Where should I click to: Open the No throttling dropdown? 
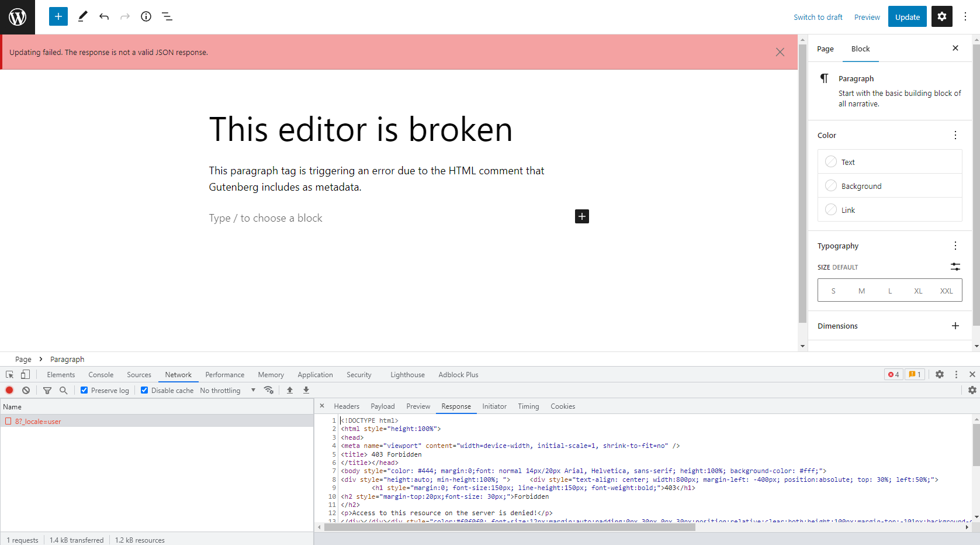coord(228,390)
